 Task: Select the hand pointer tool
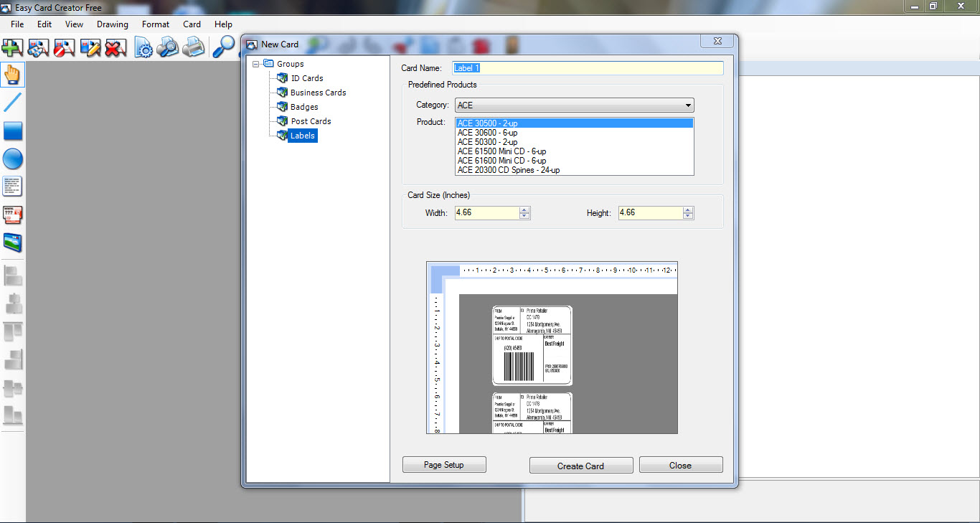[x=12, y=75]
